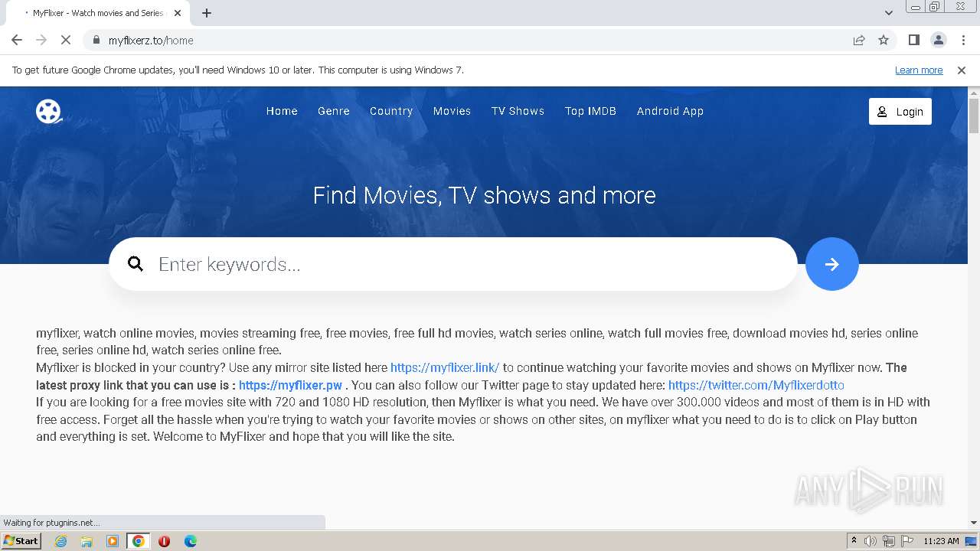Share this page using the share icon
Viewport: 980px width, 551px height.
tap(859, 40)
